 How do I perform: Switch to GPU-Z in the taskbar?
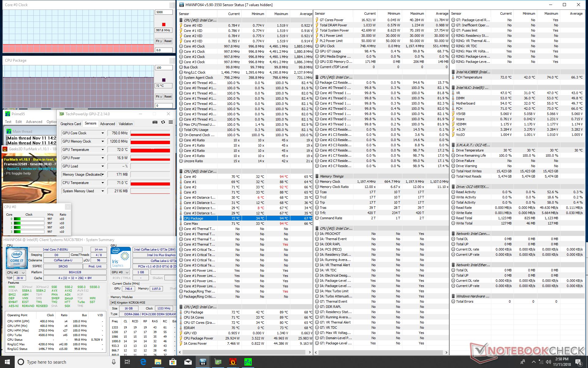[218, 362]
